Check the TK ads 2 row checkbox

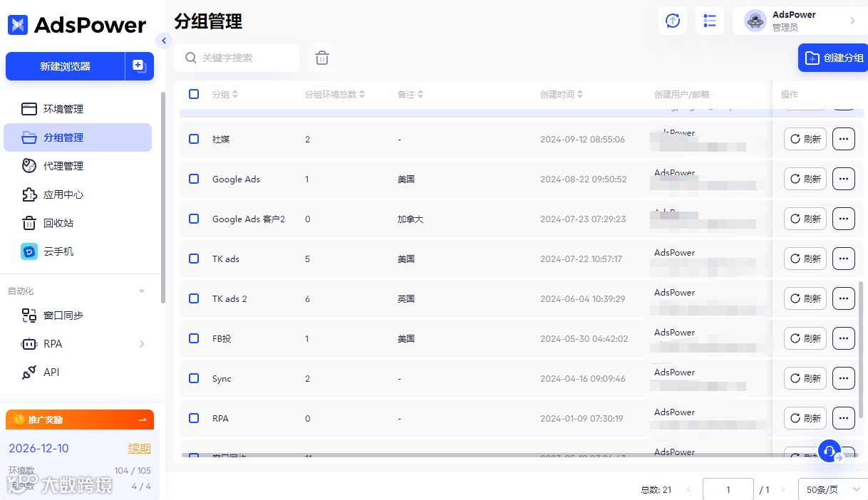(x=194, y=298)
